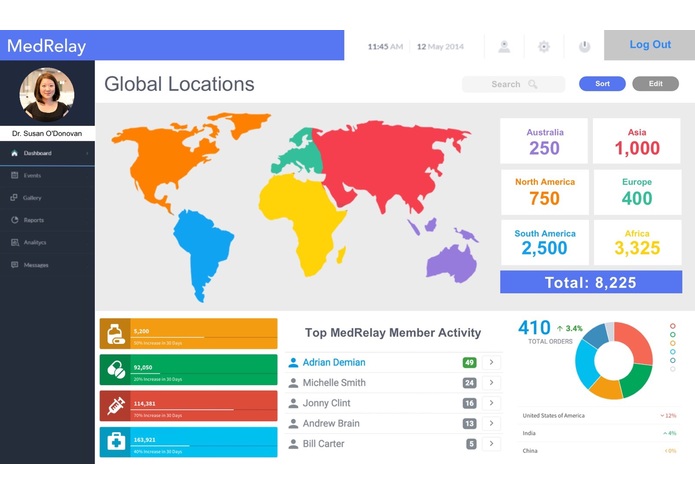This screenshot has height=494, width=695.
Task: Click Dr. Susan O'Donovan profile photo
Action: tap(47, 94)
